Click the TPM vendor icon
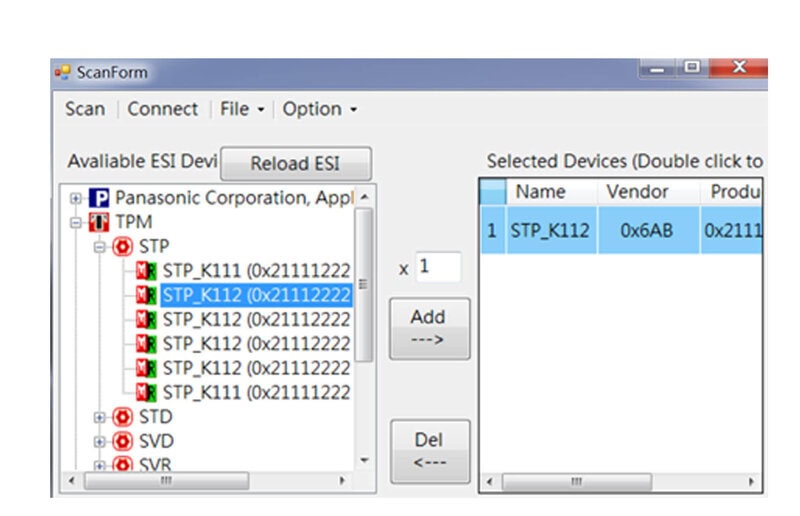Screen dimensions: 800x516 [x=99, y=223]
